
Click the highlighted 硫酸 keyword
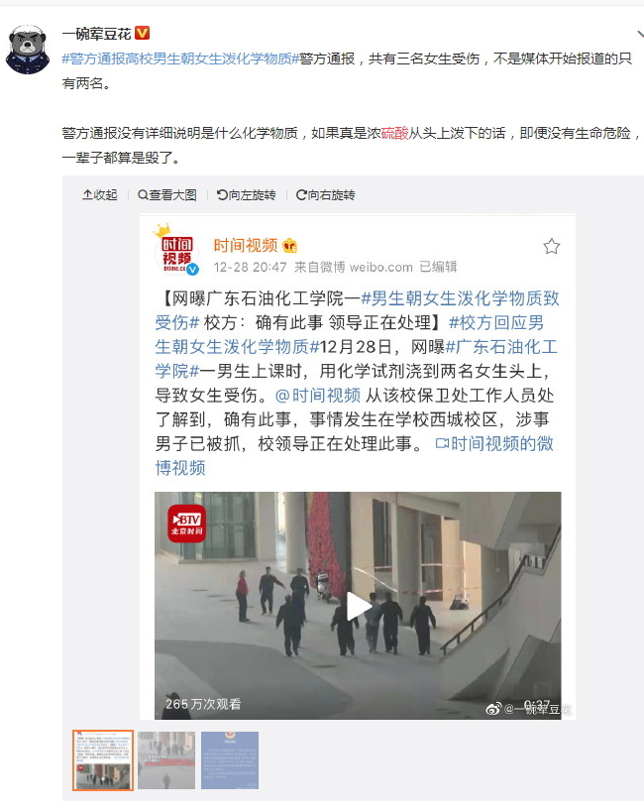click(394, 133)
